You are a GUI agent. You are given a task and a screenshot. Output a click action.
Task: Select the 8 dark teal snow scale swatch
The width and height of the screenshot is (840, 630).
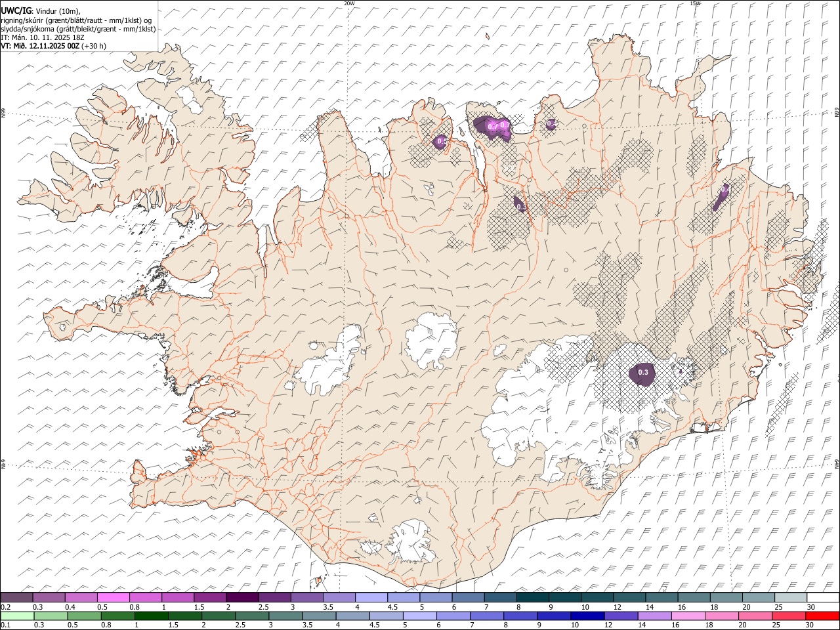tap(533, 597)
